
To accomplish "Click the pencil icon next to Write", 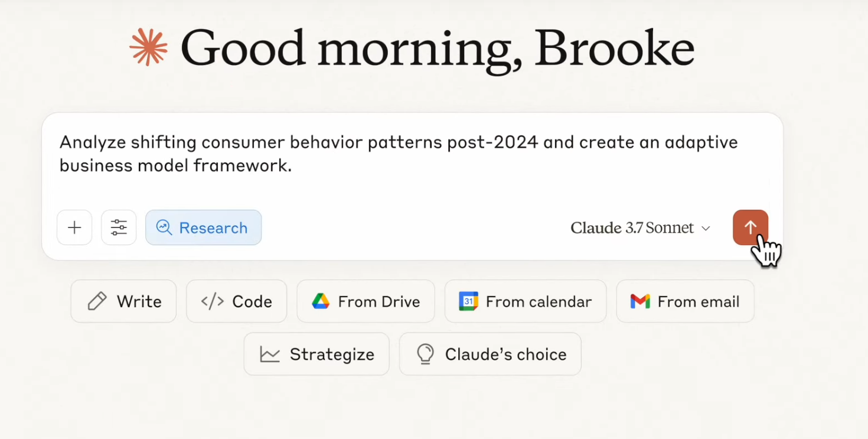I will 97,301.
